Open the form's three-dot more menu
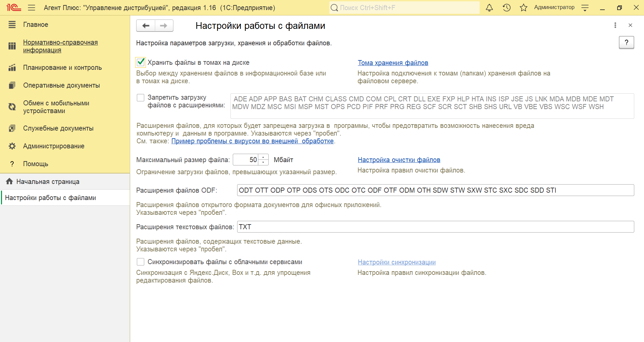Screen dimensions: 644x342 tap(615, 25)
